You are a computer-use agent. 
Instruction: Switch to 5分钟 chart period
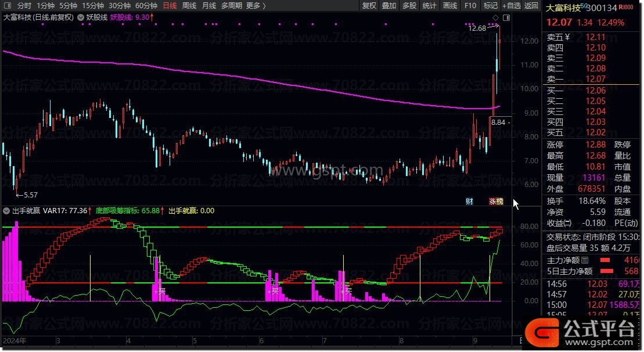click(68, 6)
